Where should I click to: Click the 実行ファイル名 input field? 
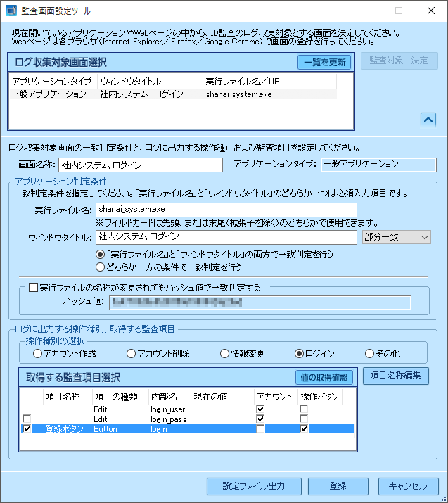[226, 210]
